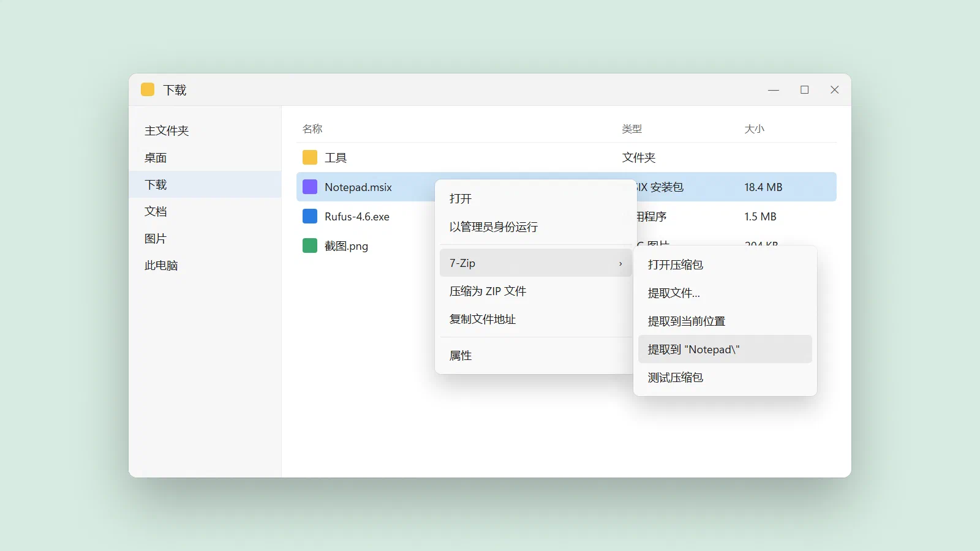Image resolution: width=980 pixels, height=551 pixels.
Task: Open 属性 from the context menu
Action: pyautogui.click(x=535, y=355)
